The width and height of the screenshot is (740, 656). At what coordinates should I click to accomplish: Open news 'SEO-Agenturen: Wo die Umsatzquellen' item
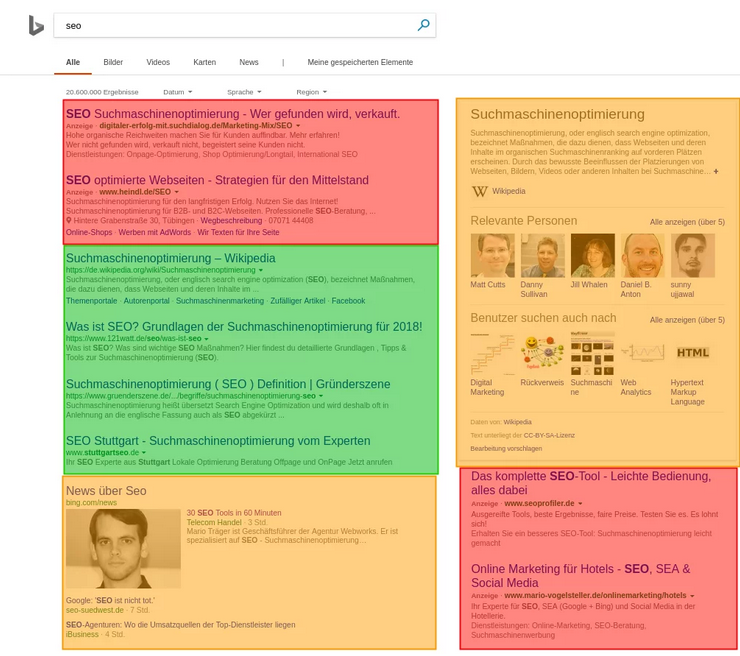(x=180, y=625)
